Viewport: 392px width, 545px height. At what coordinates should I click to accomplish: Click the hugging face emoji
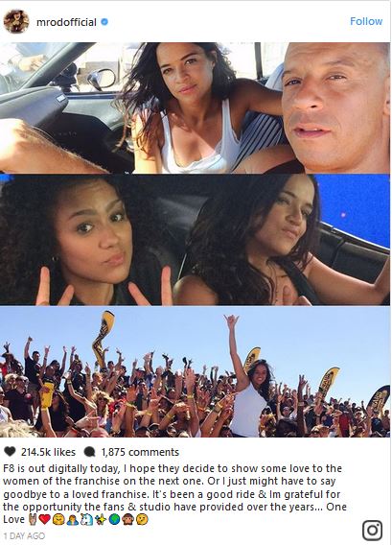coord(58,520)
